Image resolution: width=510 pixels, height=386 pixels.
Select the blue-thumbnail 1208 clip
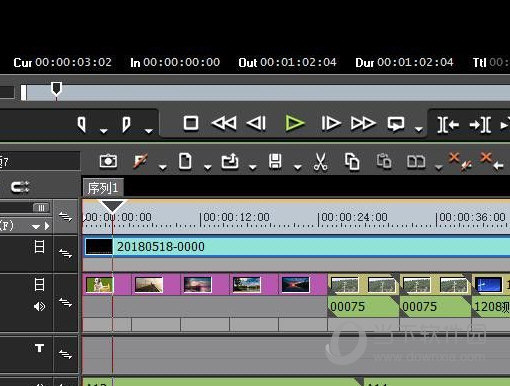tap(491, 295)
